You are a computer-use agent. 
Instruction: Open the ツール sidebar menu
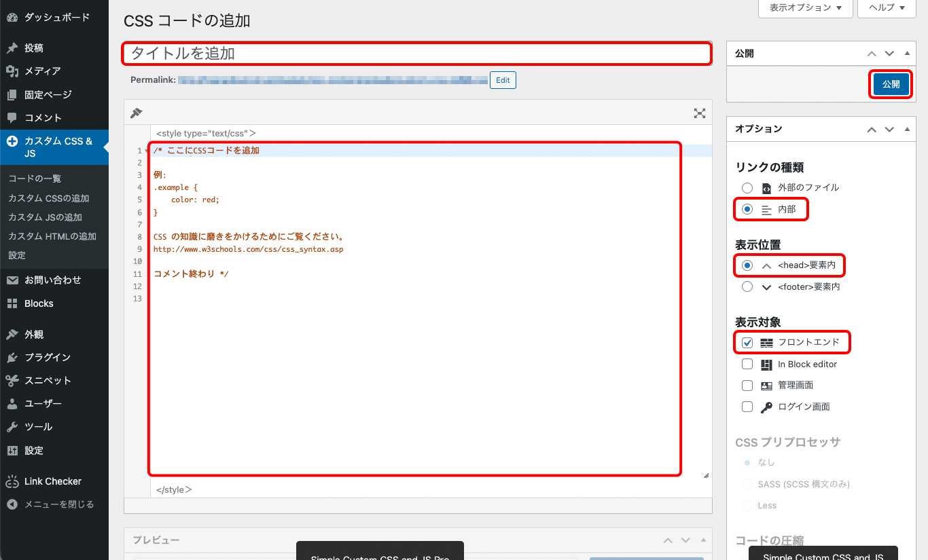click(38, 427)
